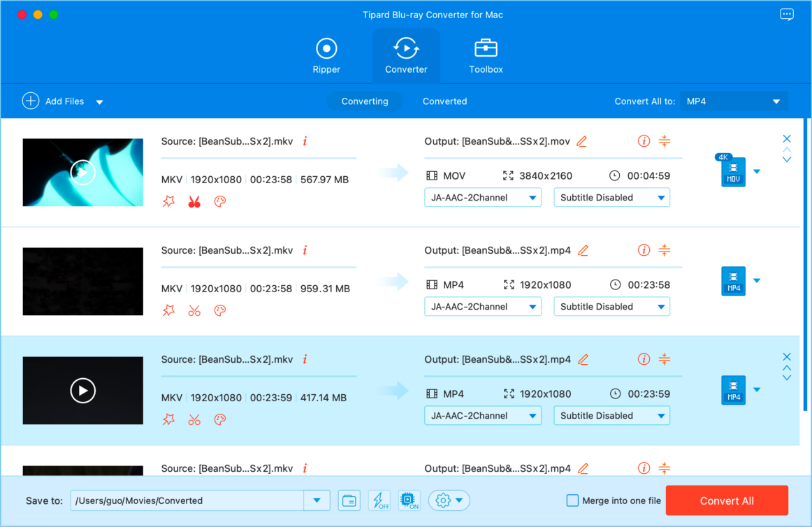Switch to the Converter tab
Image resolution: width=812 pixels, height=527 pixels.
(x=406, y=56)
